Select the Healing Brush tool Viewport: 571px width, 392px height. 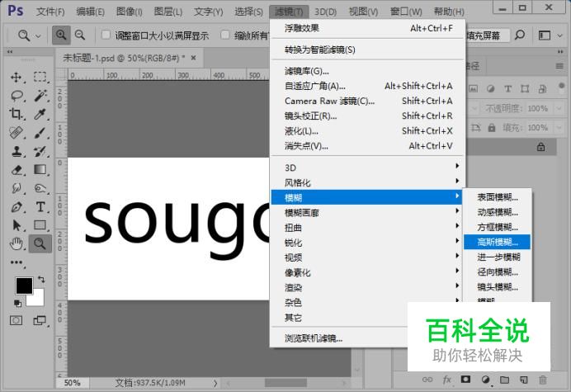(x=16, y=133)
